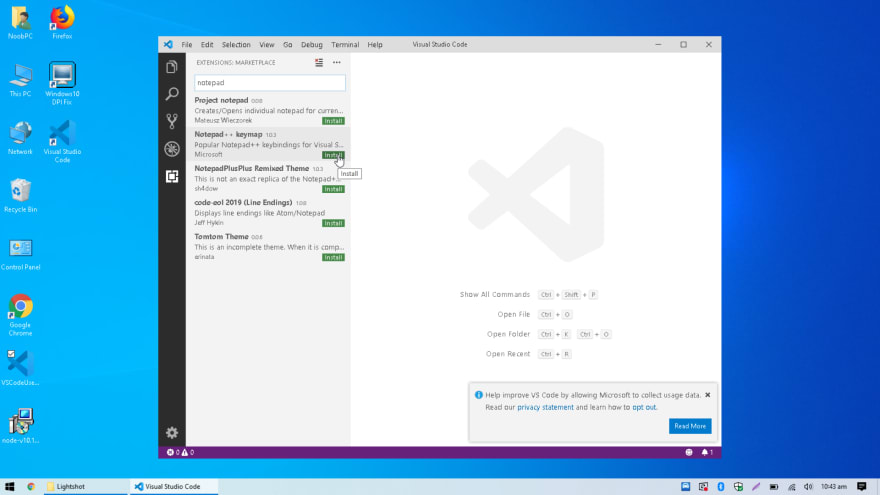Install the Project notepad extension
Screen dimensions: 880x495
click(333, 121)
